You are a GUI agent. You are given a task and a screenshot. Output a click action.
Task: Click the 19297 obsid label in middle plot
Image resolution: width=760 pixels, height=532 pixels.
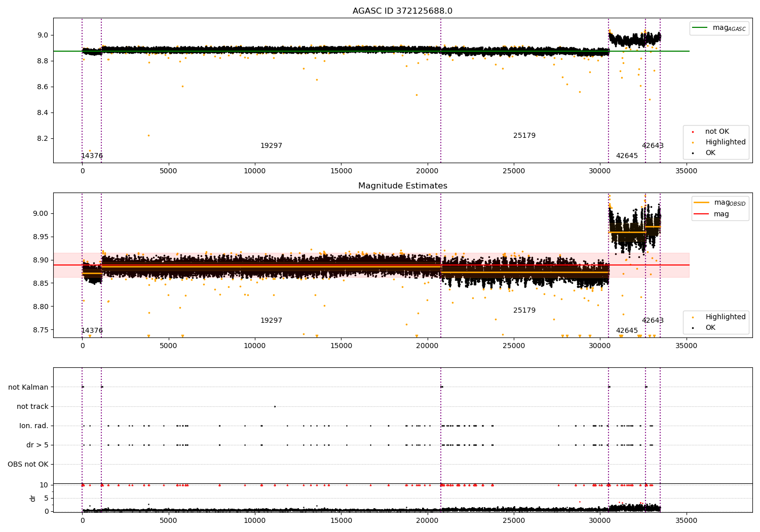pos(271,321)
